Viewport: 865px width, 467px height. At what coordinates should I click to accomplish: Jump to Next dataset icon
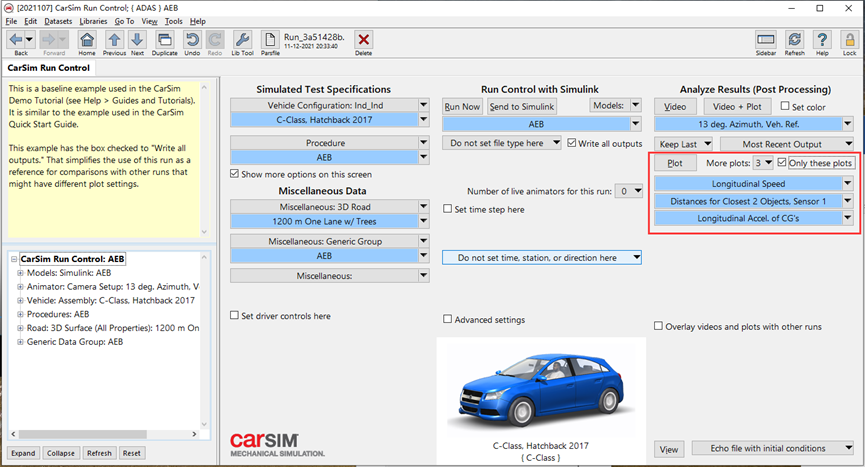point(137,40)
